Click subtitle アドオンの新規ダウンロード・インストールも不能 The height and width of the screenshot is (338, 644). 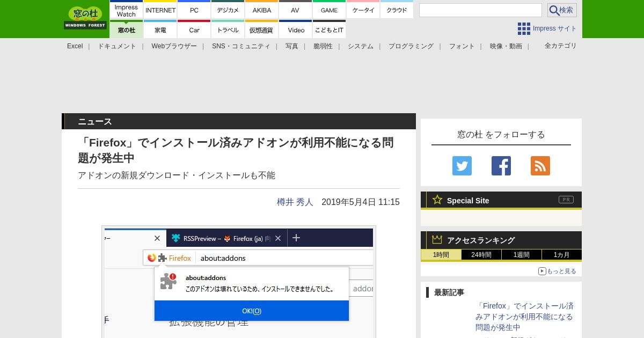(x=177, y=175)
